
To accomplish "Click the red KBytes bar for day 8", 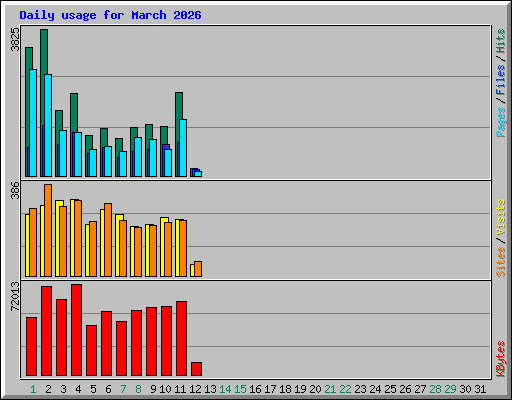I will click(136, 343).
